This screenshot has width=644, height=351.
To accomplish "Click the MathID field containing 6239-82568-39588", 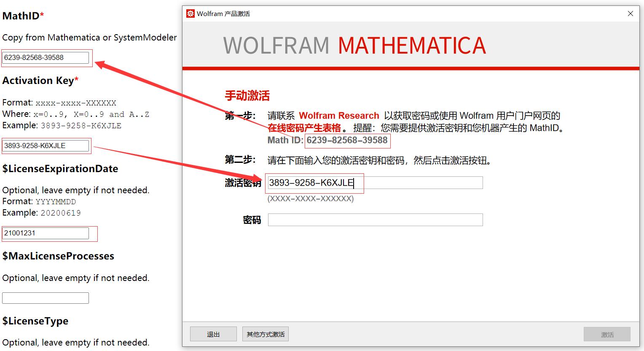I will 46,57.
